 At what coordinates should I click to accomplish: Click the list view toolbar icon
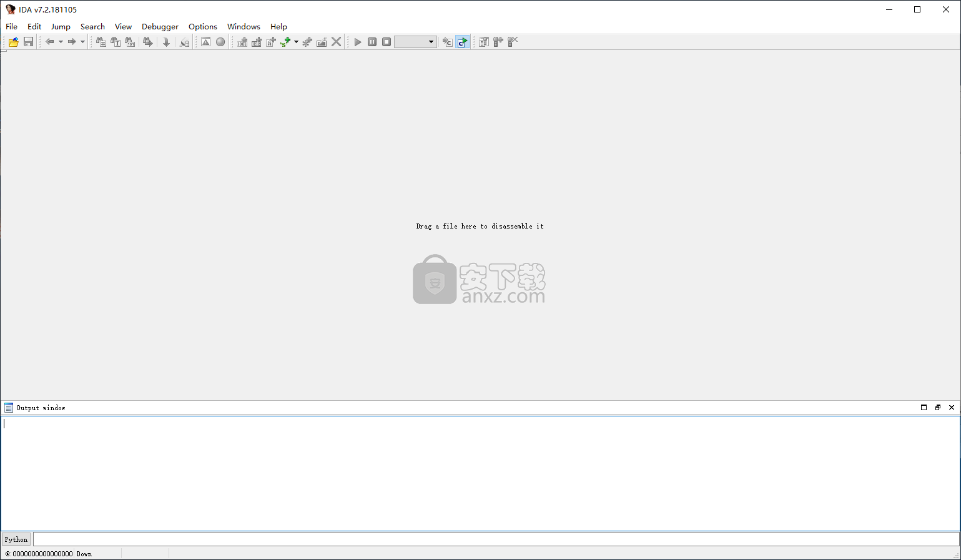pyautogui.click(x=484, y=42)
